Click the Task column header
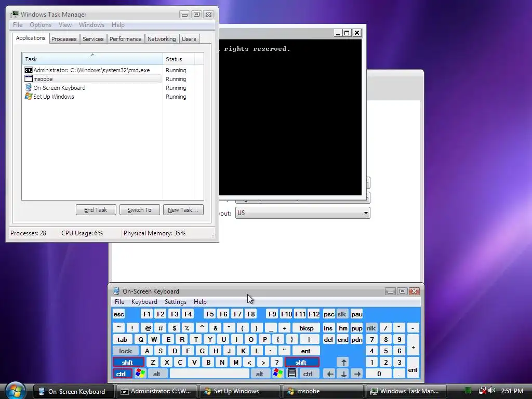This screenshot has width=532, height=399. (92, 59)
